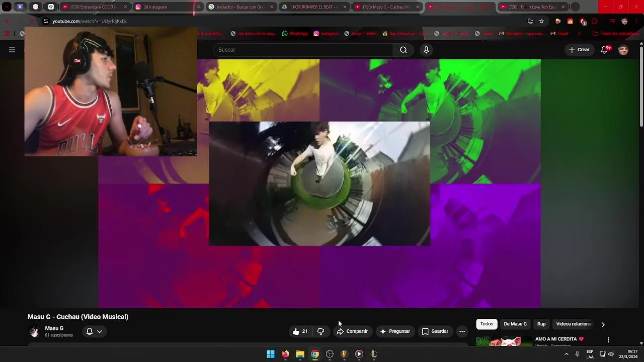
Task: Open the YouTube account avatar menu
Action: point(623,50)
